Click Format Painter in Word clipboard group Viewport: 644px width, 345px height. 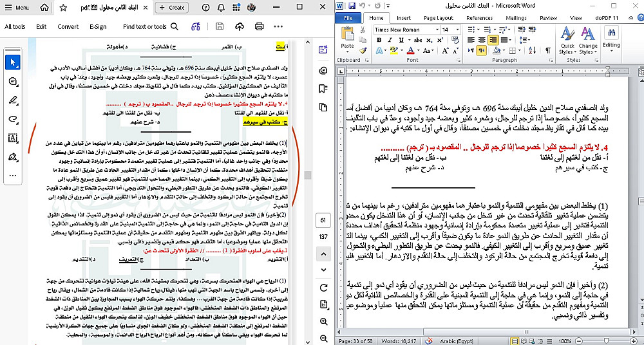363,50
